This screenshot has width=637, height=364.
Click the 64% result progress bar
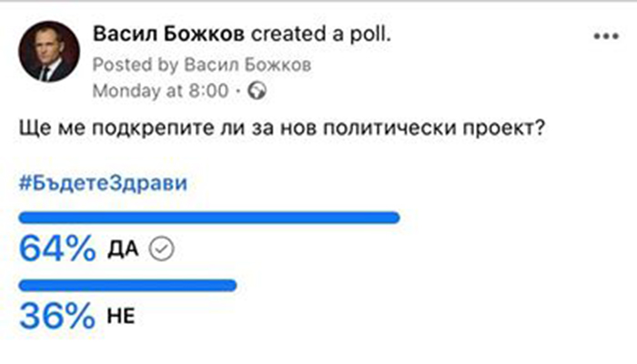pyautogui.click(x=209, y=217)
